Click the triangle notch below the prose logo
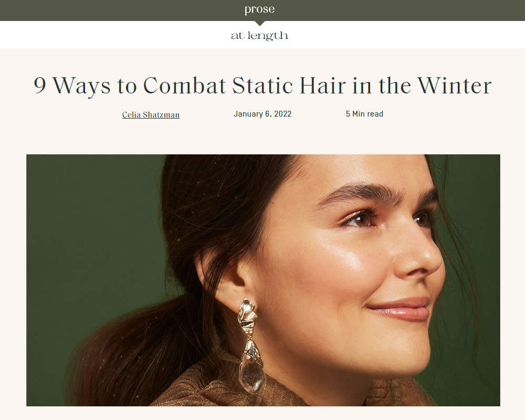This screenshot has width=525, height=420. point(259,24)
